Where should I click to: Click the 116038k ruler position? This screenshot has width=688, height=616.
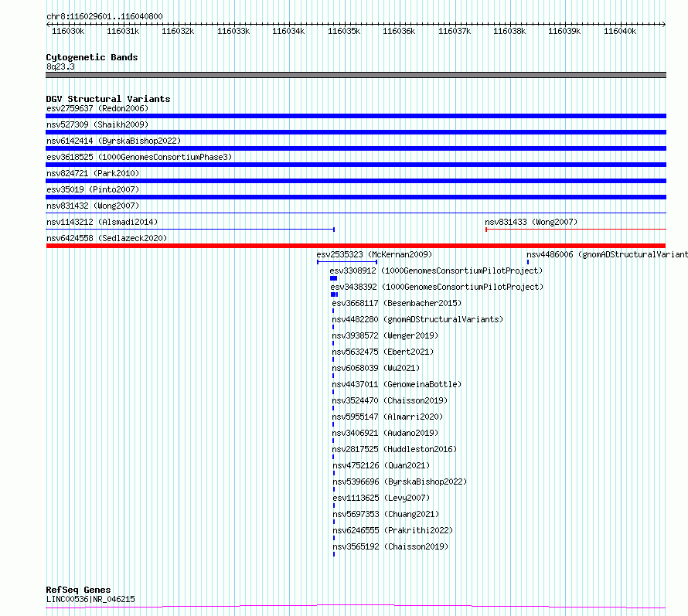click(x=509, y=31)
